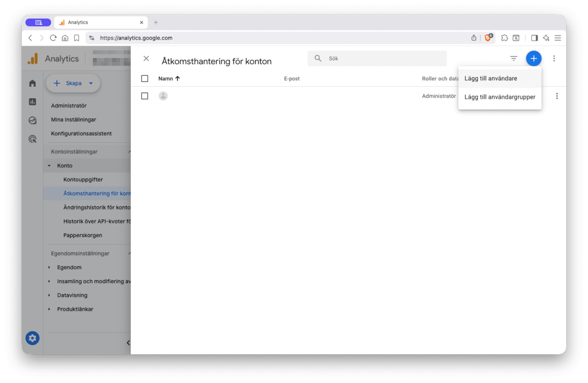Click the search magnifier icon
This screenshot has height=383, width=588.
click(x=318, y=59)
